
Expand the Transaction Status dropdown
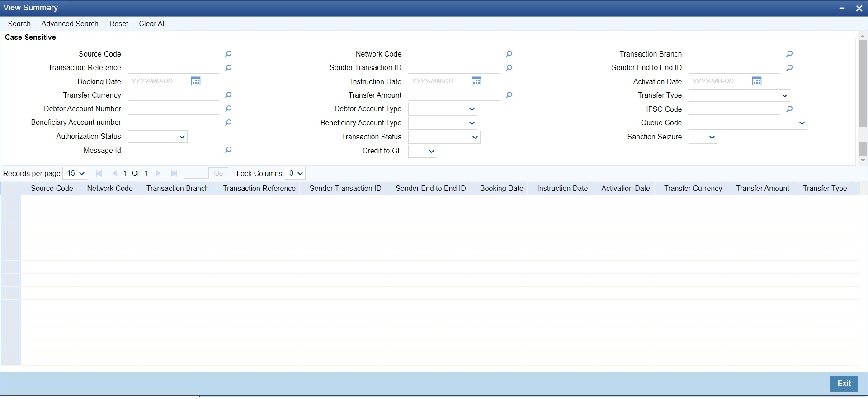[x=444, y=137]
